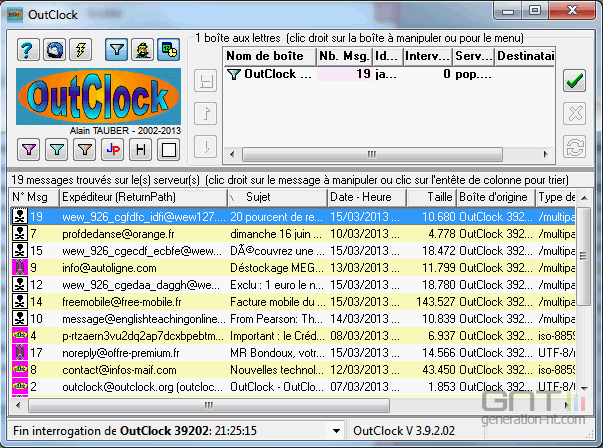Viewport: 603px width, 448px height.
Task: Click the empty square icon button
Action: pos(168,149)
